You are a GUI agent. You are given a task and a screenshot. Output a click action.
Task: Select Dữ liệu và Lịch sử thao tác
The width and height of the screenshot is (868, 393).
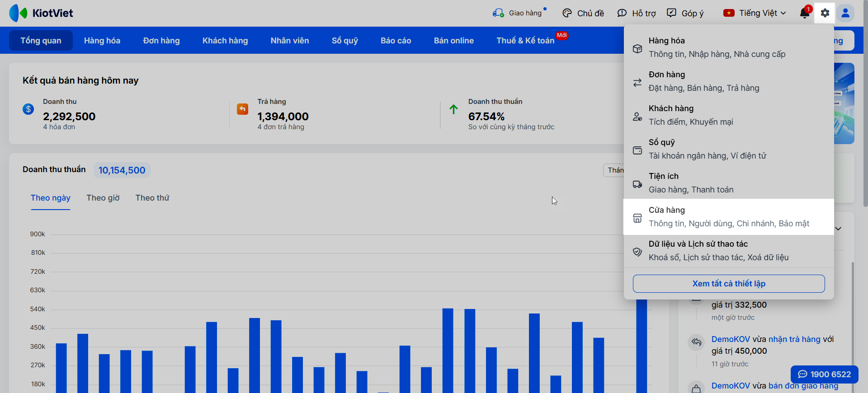(729, 251)
